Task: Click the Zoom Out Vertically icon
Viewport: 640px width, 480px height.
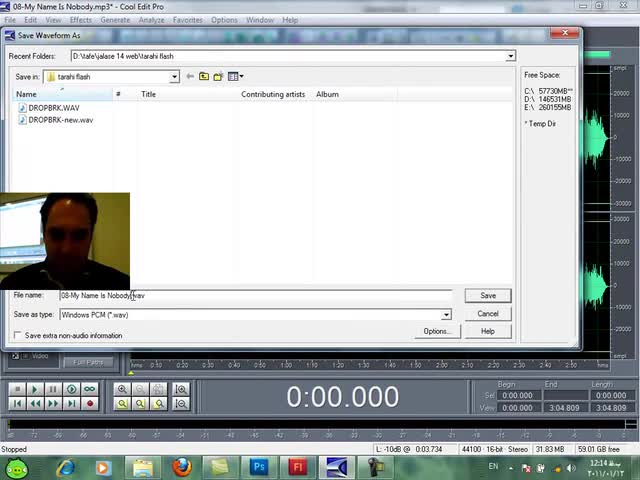Action: point(181,404)
